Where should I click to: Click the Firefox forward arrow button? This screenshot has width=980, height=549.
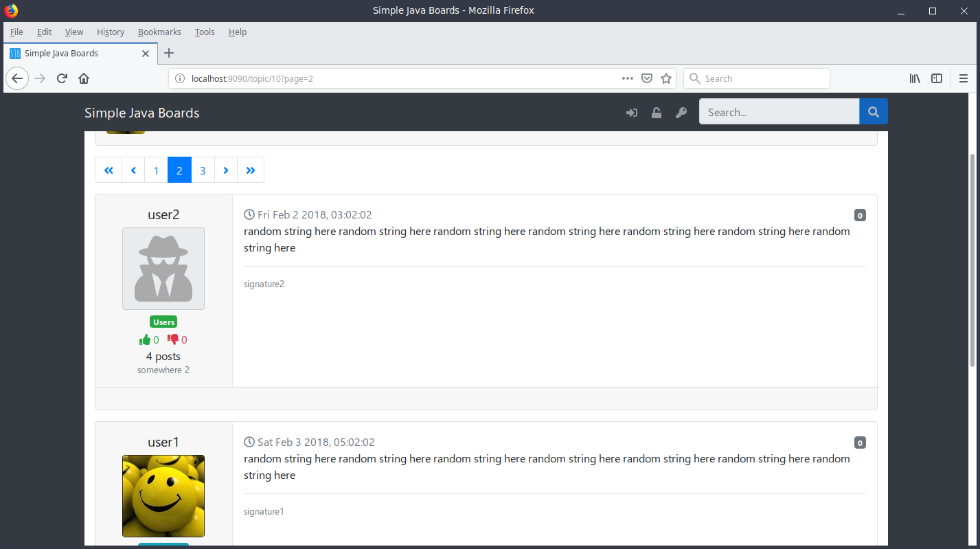pyautogui.click(x=40, y=78)
